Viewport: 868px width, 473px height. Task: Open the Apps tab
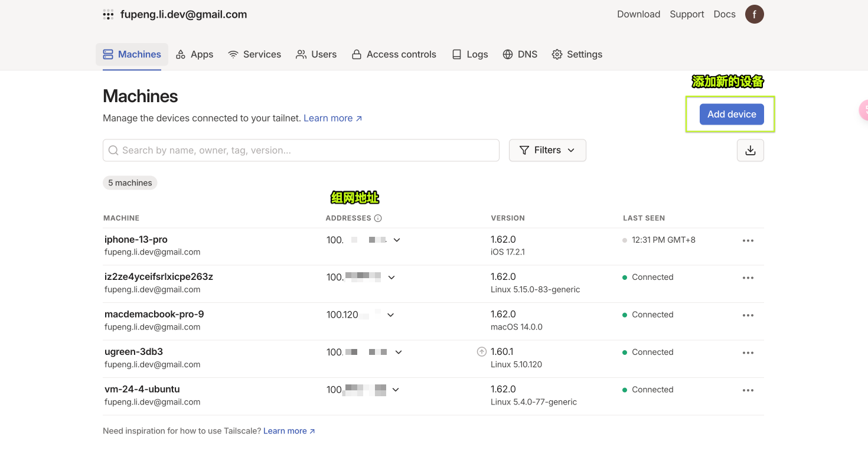194,54
